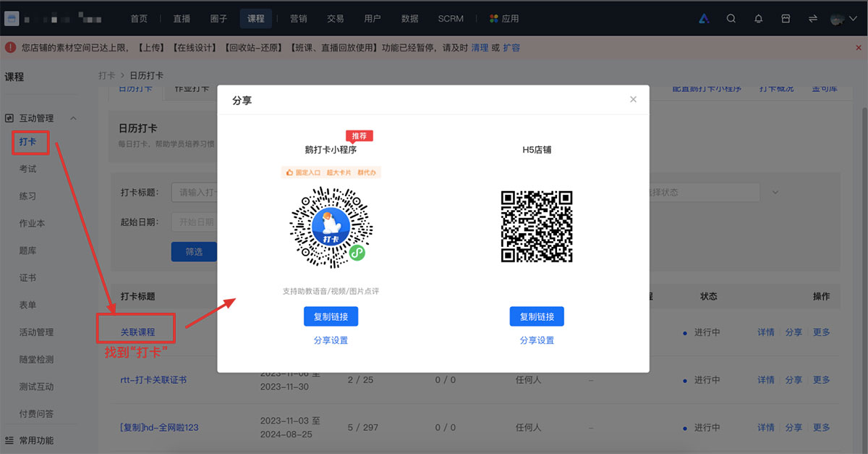This screenshot has width=868, height=454.
Task: Click the switch arrows icon in header
Action: point(812,19)
